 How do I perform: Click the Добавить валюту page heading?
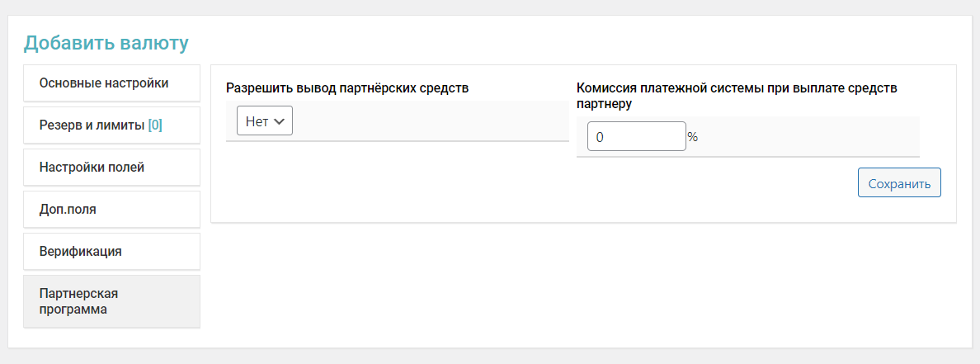click(106, 42)
